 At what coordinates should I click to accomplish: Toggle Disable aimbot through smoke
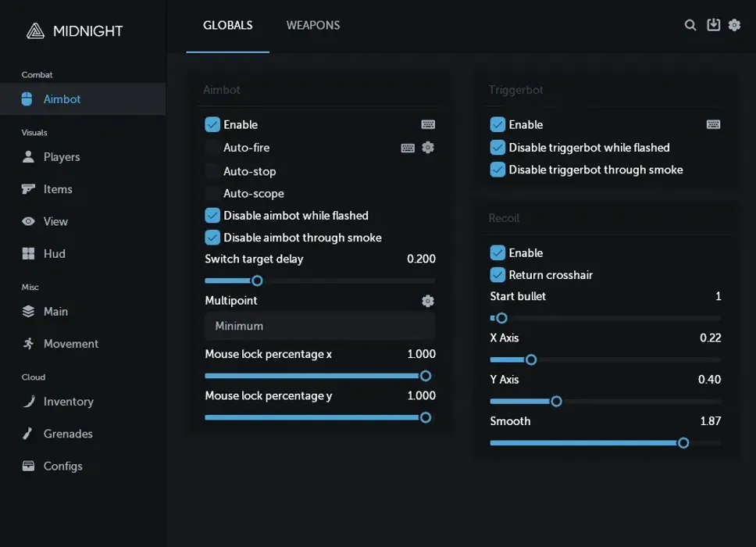pos(212,238)
